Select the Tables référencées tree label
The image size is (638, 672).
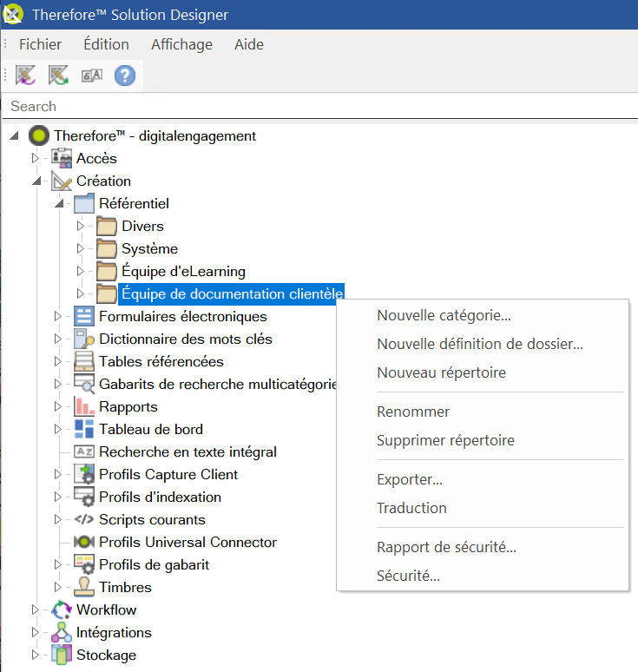click(x=161, y=362)
